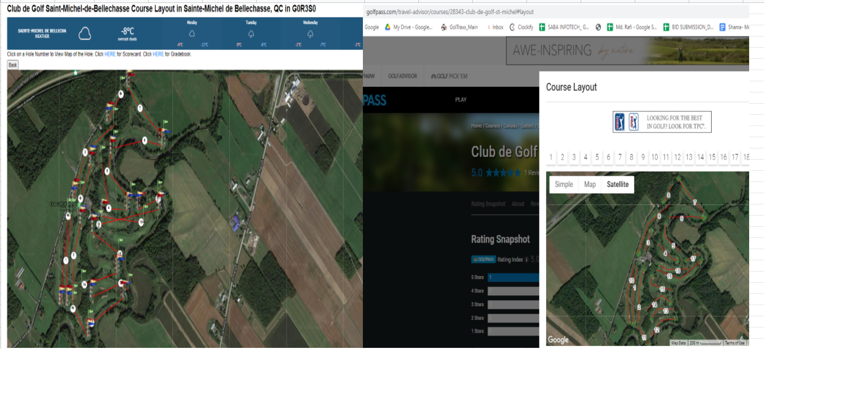Click the Back button above the course map
Viewport: 868px width, 416px height.
13,65
